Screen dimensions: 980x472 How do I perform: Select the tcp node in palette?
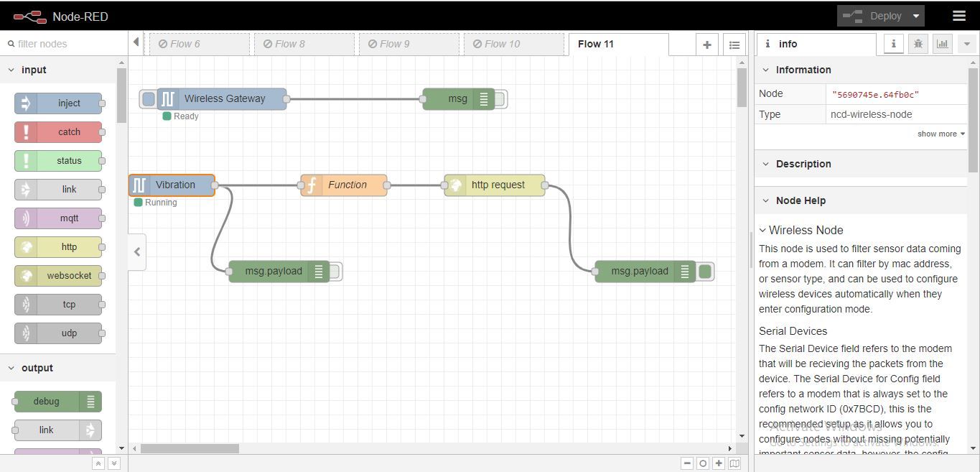coord(58,305)
